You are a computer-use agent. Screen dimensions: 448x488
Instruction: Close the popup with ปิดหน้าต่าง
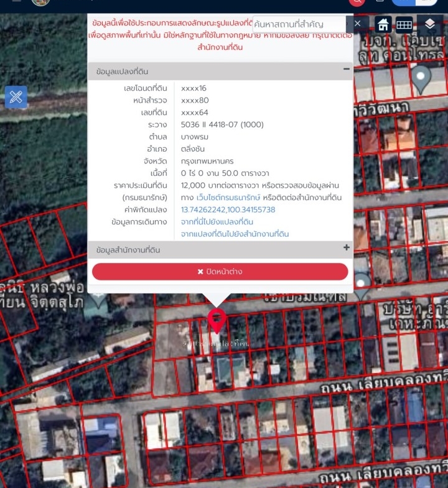tap(220, 272)
